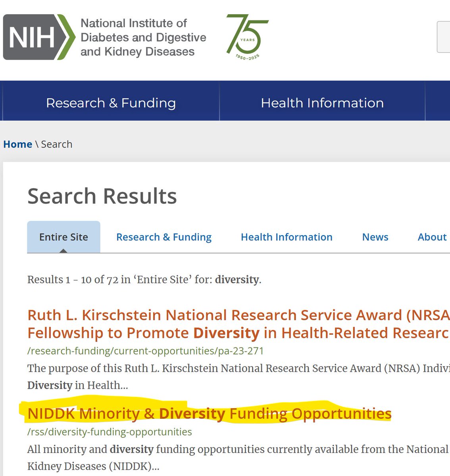Click the /research-funding/current-opportunities/pa-23-271 URL text
The width and height of the screenshot is (450, 476).
click(x=146, y=351)
